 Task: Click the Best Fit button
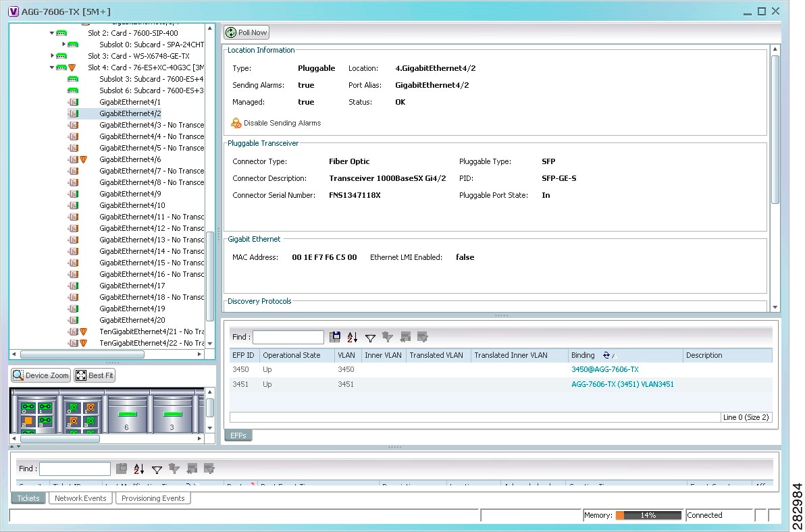point(95,375)
